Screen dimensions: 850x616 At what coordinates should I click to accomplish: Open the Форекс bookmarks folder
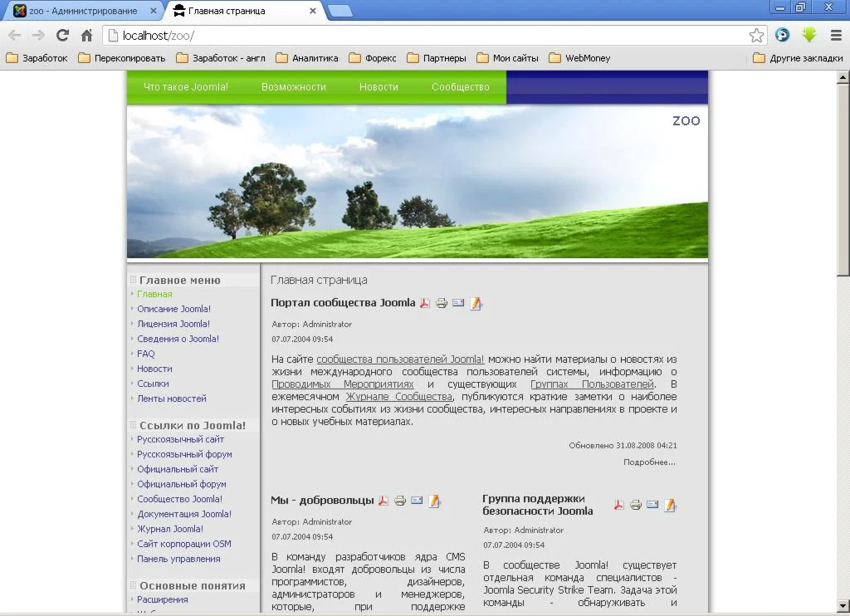pos(373,58)
